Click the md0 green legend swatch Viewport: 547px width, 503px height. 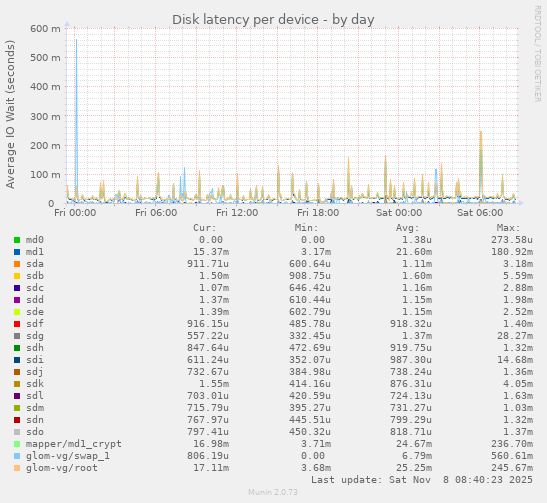click(x=17, y=240)
